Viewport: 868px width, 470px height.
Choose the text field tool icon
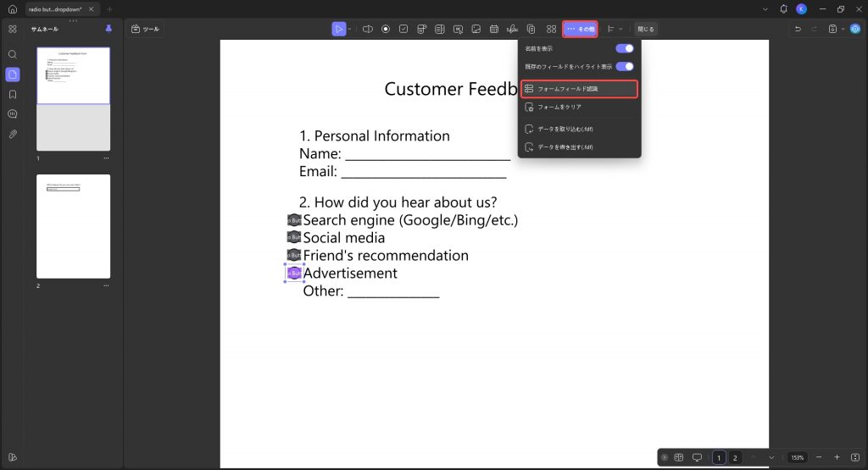click(x=368, y=29)
